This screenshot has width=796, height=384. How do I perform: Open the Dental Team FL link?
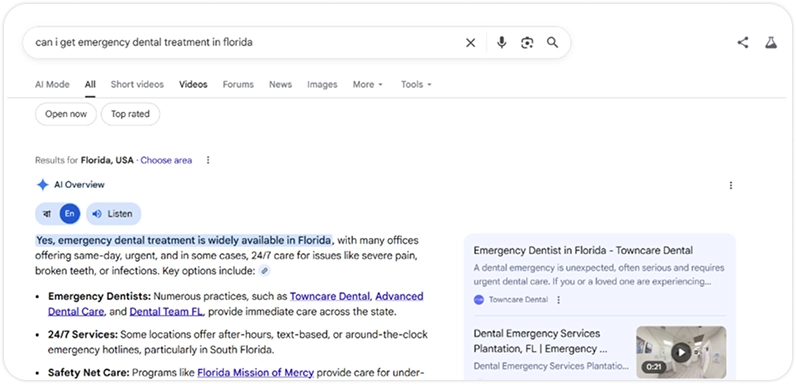(x=167, y=312)
